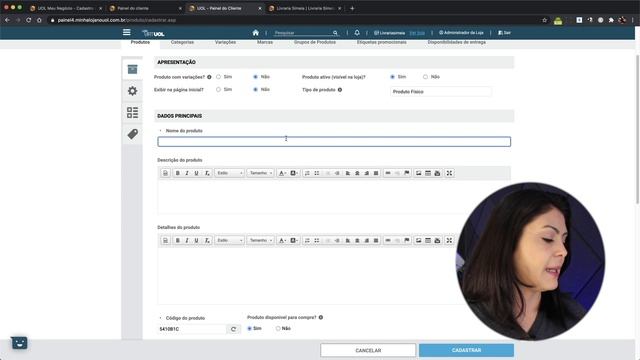
Task: Click source icon in Descrição do produto editor
Action: click(x=165, y=173)
